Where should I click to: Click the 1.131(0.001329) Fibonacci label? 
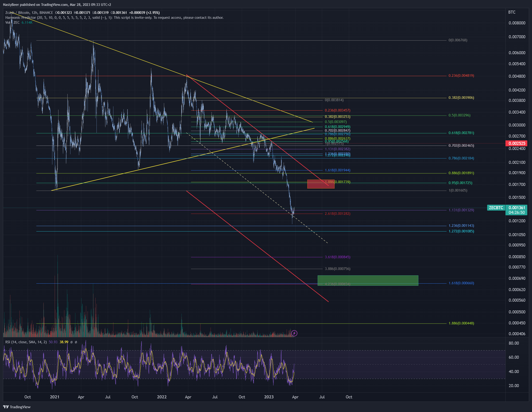click(461, 210)
